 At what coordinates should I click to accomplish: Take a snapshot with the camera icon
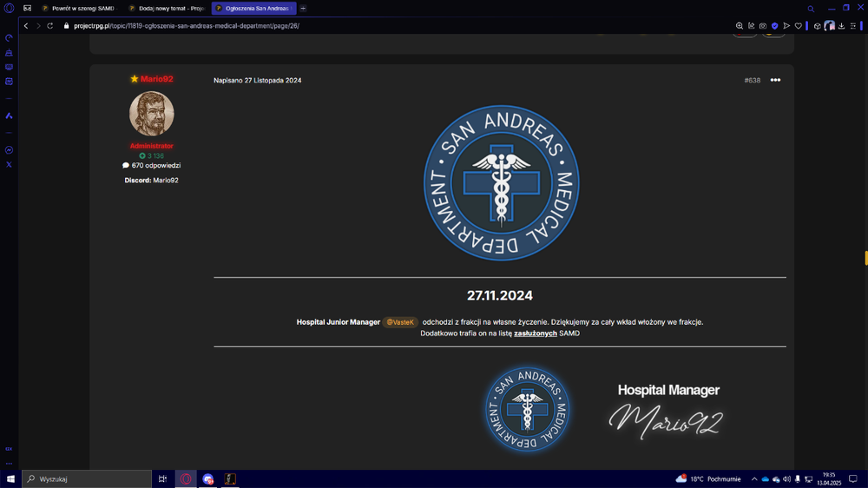tap(763, 26)
